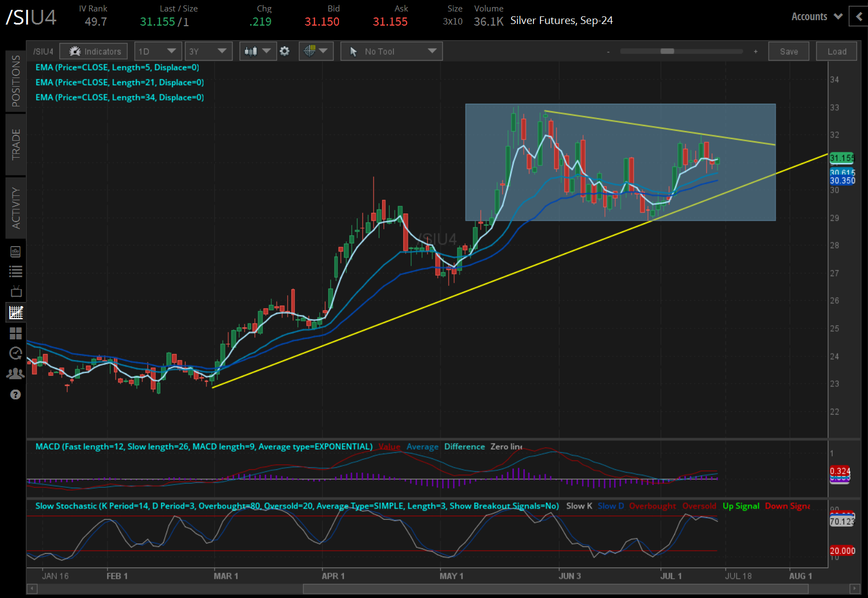Collapse the right panel arrow icon
Screen dimensions: 868x598
click(x=859, y=17)
